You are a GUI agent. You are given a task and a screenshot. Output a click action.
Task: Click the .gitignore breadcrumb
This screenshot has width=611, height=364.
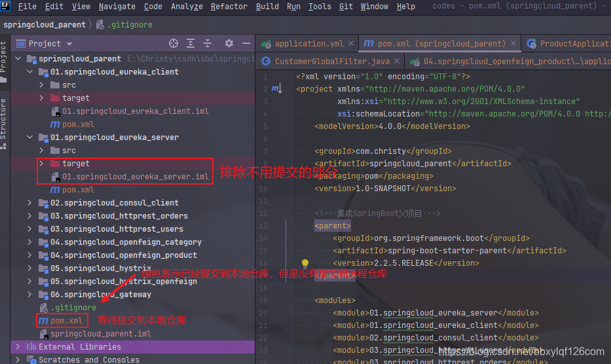coord(124,25)
